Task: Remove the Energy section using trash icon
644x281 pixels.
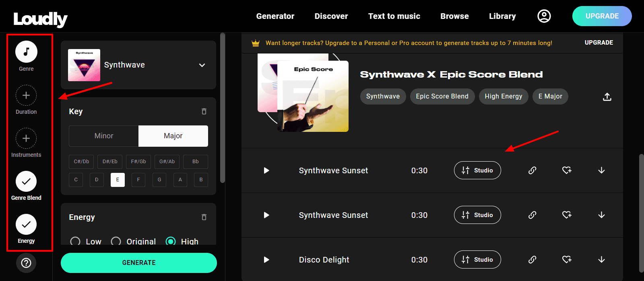Action: pyautogui.click(x=204, y=217)
